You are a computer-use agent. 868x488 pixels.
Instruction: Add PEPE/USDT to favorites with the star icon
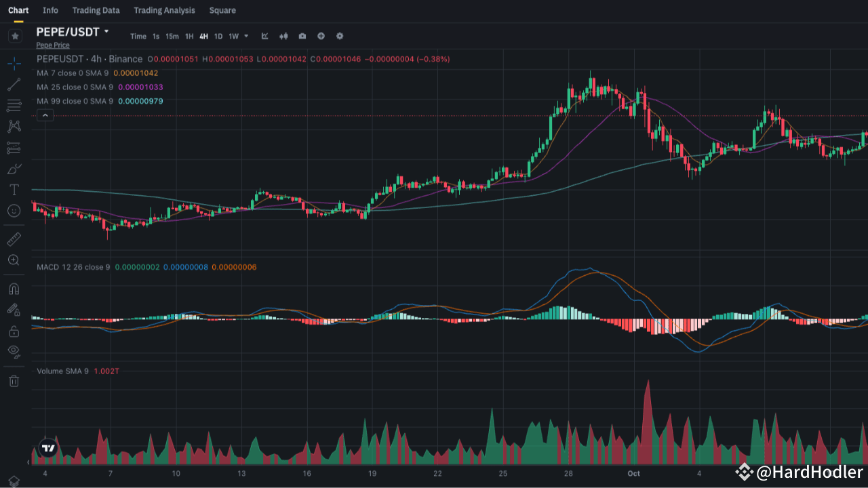tap(15, 36)
